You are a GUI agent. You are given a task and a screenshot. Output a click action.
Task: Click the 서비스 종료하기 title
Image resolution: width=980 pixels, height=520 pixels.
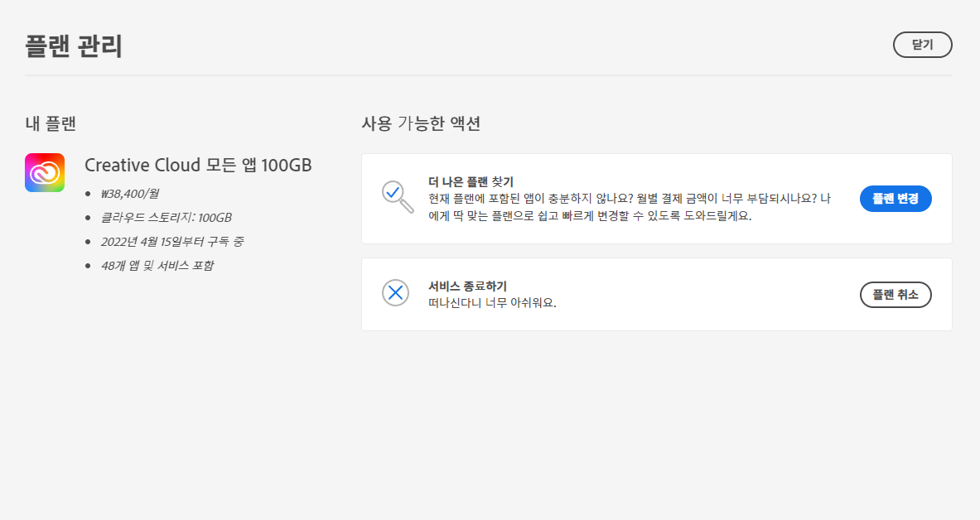point(467,286)
